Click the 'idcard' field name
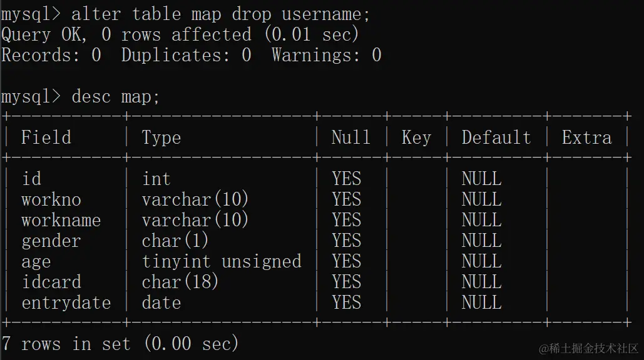Image resolution: width=644 pixels, height=360 pixels. pos(51,282)
